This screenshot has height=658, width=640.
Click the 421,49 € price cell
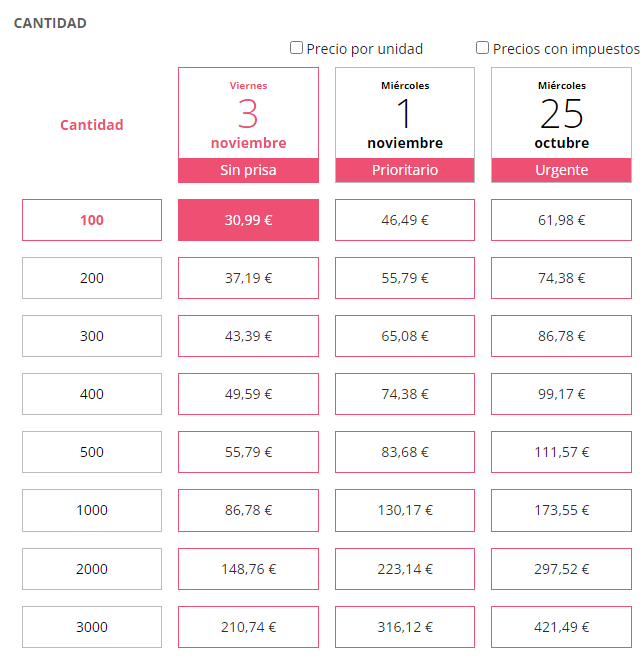[561, 627]
